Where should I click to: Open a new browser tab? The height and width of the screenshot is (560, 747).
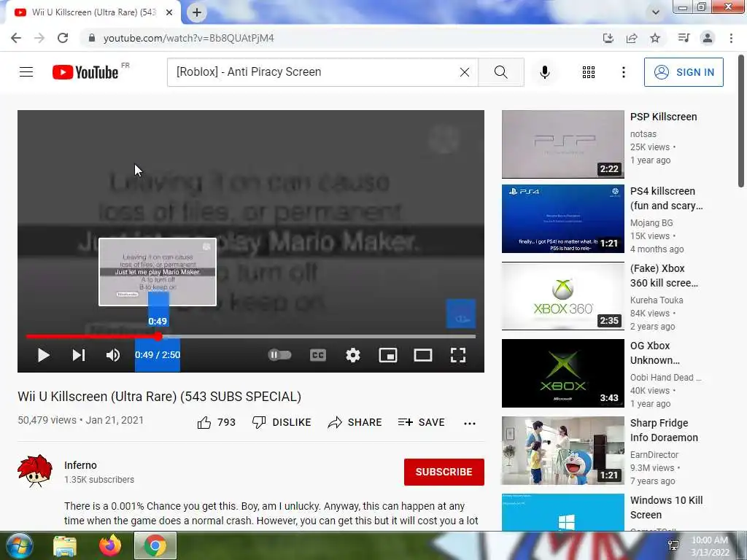coord(197,13)
